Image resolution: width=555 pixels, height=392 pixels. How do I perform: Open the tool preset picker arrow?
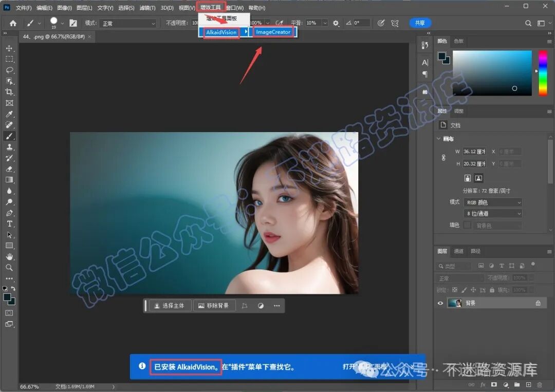pos(39,23)
